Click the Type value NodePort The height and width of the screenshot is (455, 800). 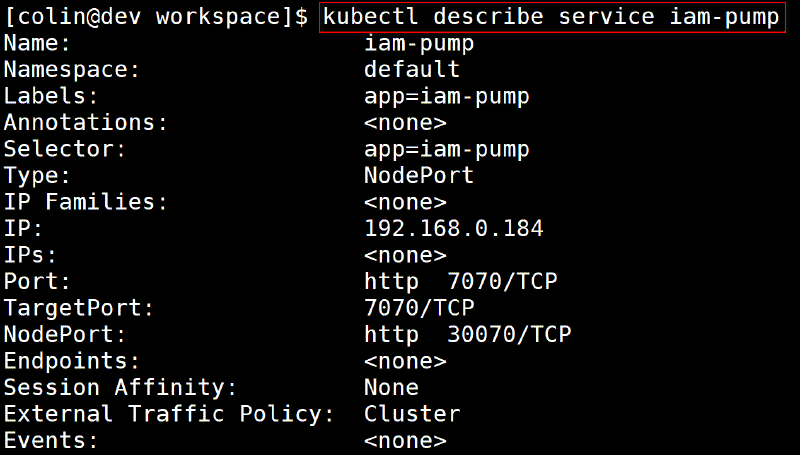click(418, 176)
